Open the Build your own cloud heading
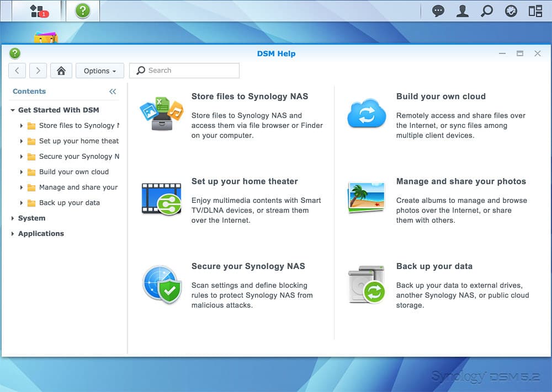 click(440, 96)
